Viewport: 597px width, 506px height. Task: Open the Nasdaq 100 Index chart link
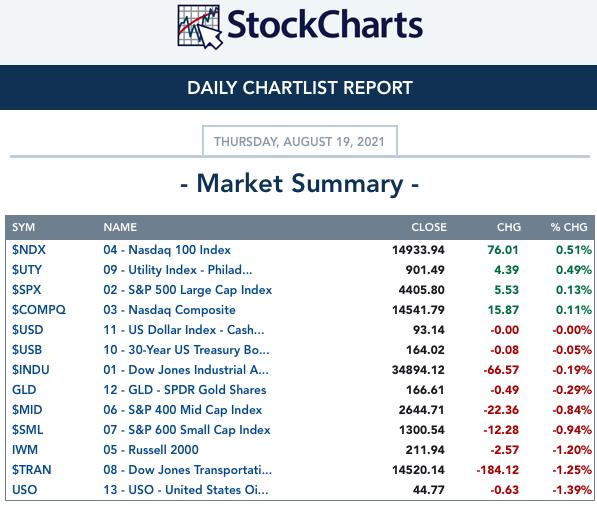tap(167, 250)
